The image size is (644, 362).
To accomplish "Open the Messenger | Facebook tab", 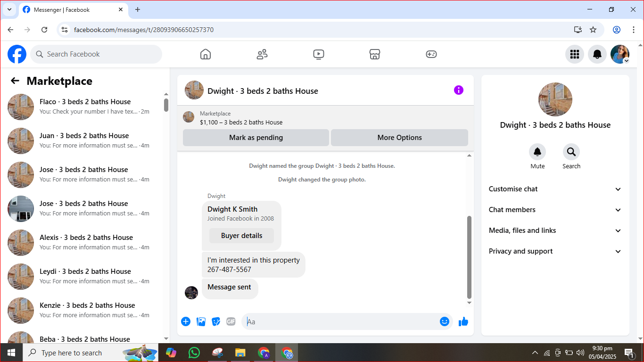I will coord(73,9).
